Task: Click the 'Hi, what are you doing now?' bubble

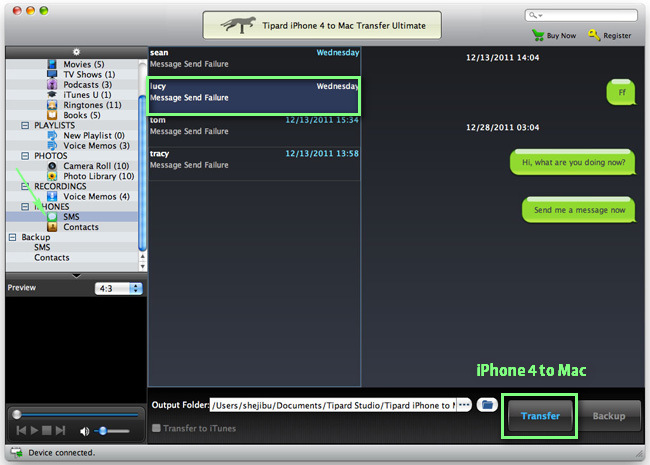Action: coord(572,162)
